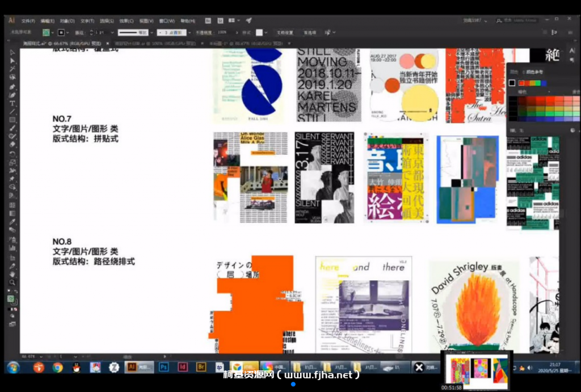Image resolution: width=581 pixels, height=392 pixels.
Task: Select the Pen tool
Action: point(12,87)
